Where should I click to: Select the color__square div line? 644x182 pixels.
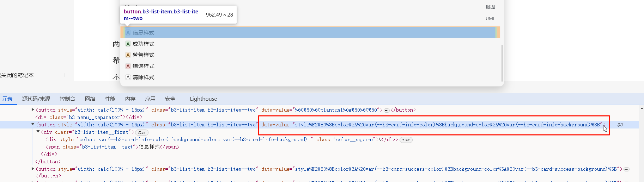point(222,139)
